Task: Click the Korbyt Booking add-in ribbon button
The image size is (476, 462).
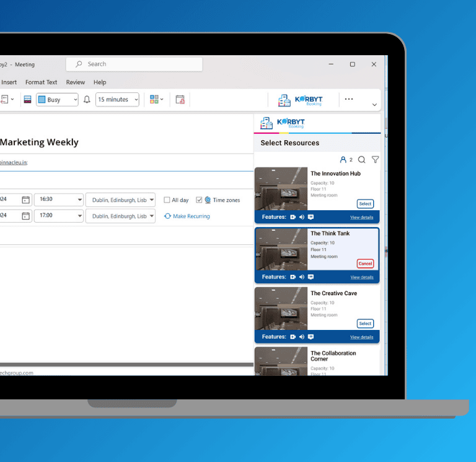Action: [x=300, y=100]
